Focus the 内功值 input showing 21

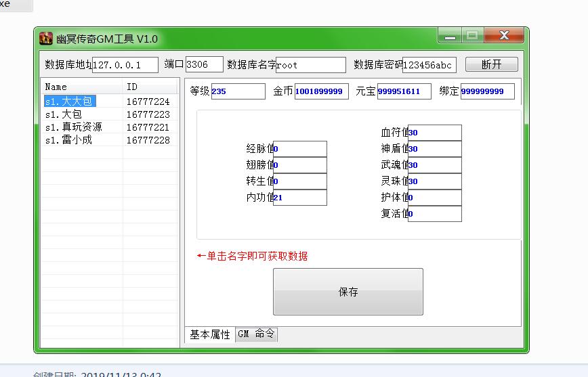(300, 198)
